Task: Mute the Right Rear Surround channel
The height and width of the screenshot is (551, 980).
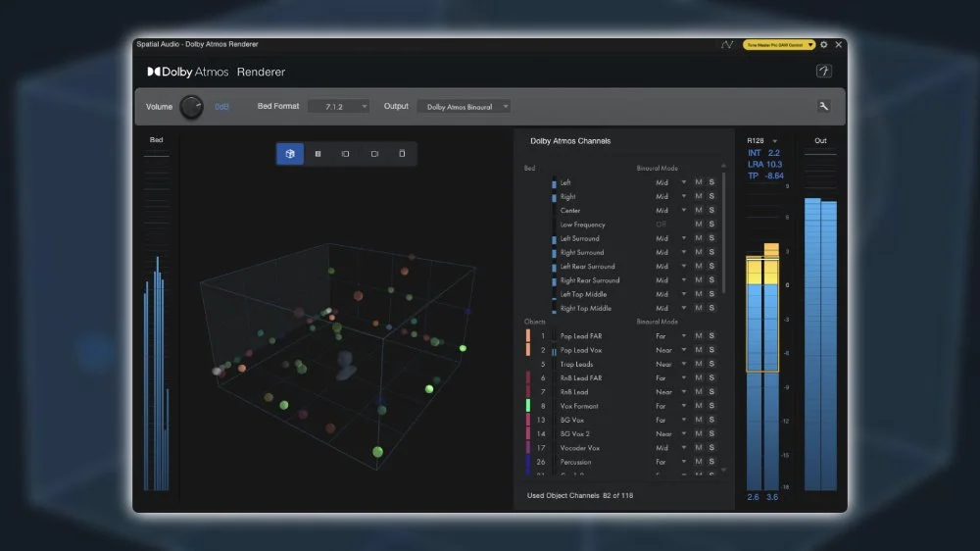Action: 699,280
